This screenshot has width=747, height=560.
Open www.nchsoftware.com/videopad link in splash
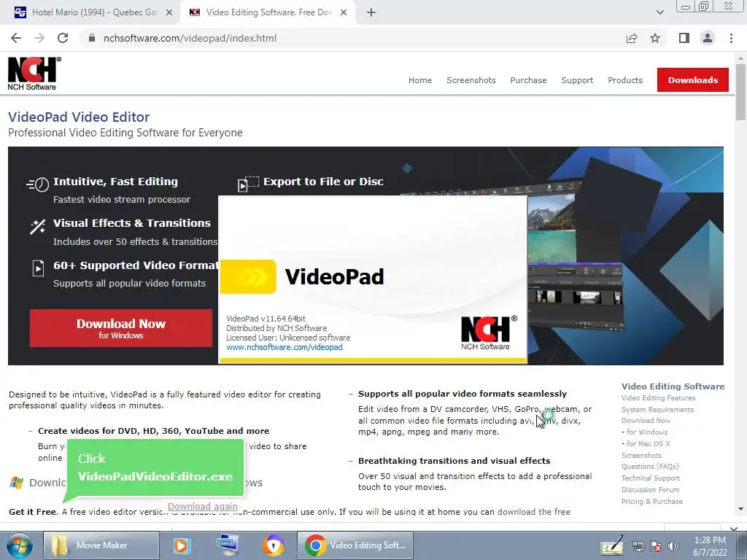pos(284,347)
